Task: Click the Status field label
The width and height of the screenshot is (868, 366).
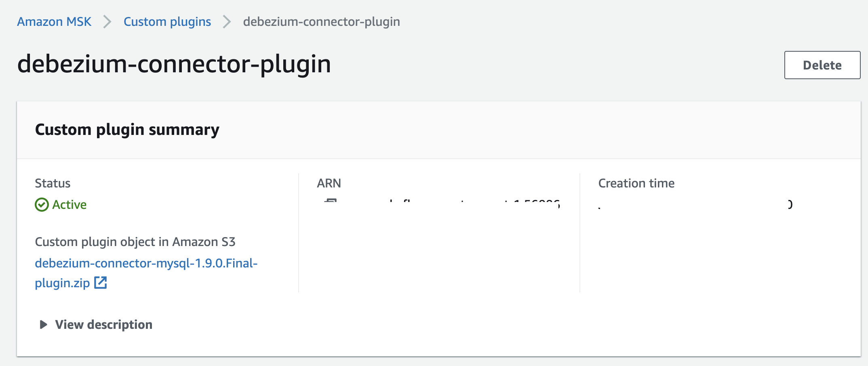Action: pyautogui.click(x=53, y=183)
